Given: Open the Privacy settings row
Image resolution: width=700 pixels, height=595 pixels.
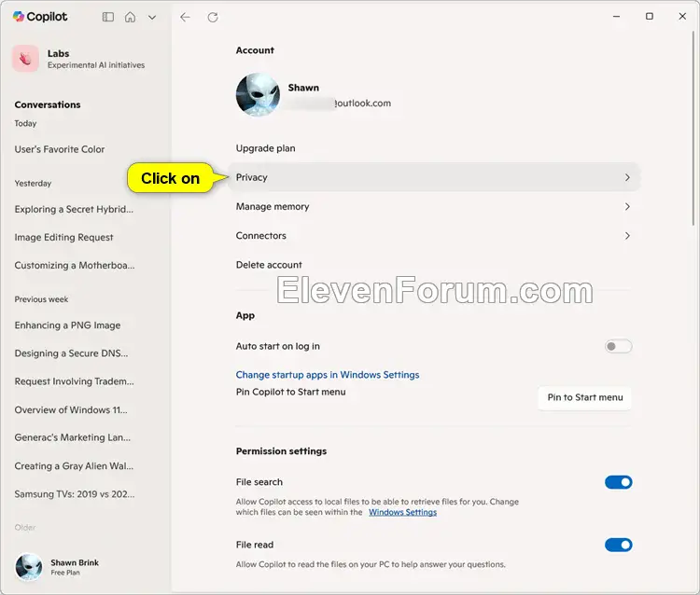Looking at the screenshot, I should (x=434, y=177).
